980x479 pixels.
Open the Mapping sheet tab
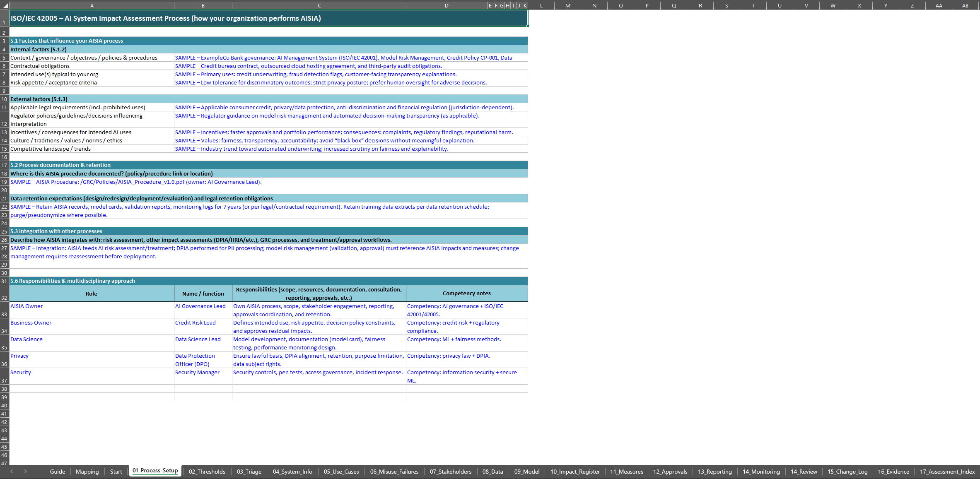pos(87,472)
